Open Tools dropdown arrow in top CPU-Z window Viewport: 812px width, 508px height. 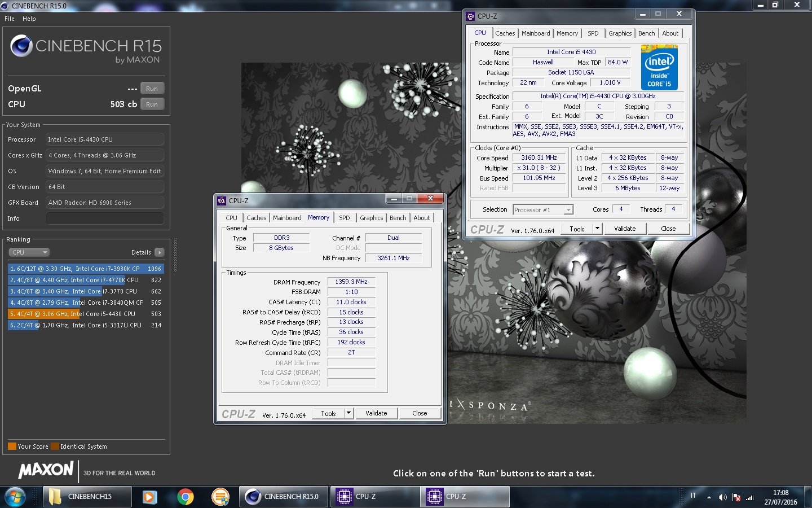(x=597, y=229)
